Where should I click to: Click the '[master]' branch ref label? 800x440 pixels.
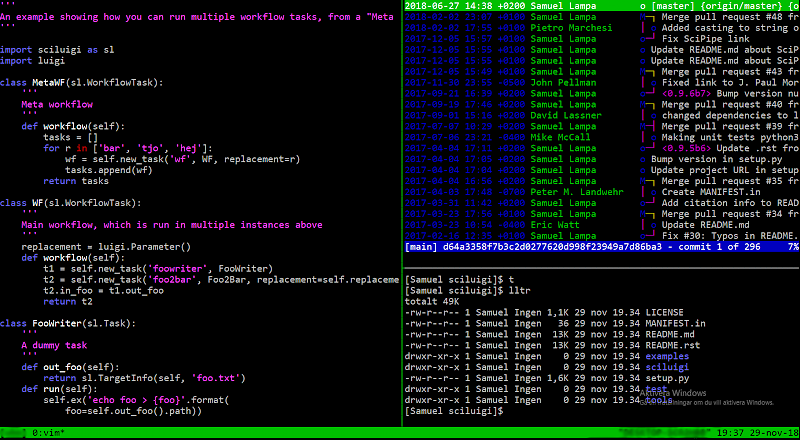(x=672, y=6)
